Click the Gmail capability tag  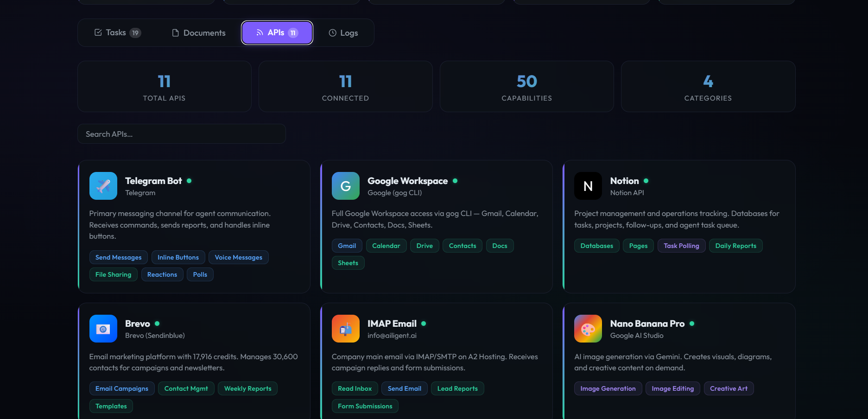point(347,246)
